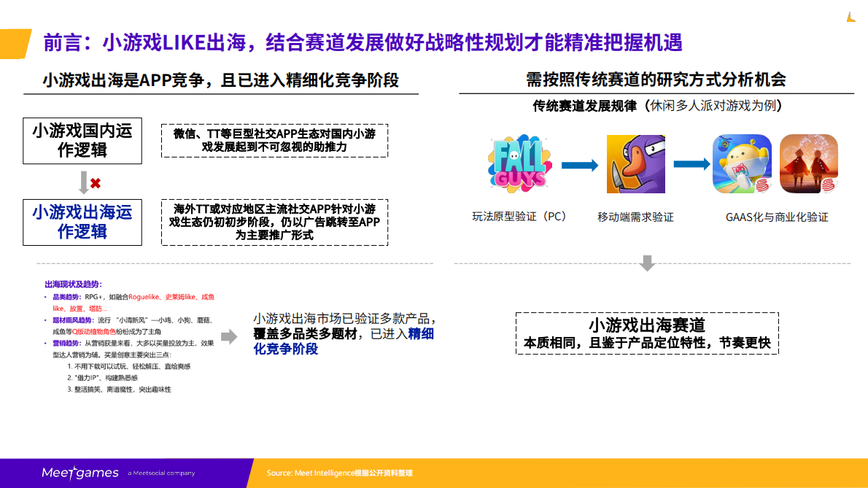Click the blue arrow after the Fall Guys icon

pos(578,165)
